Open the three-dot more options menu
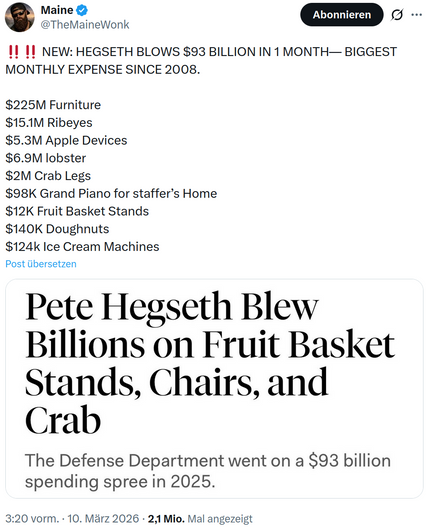The width and height of the screenshot is (435, 528). tap(417, 15)
